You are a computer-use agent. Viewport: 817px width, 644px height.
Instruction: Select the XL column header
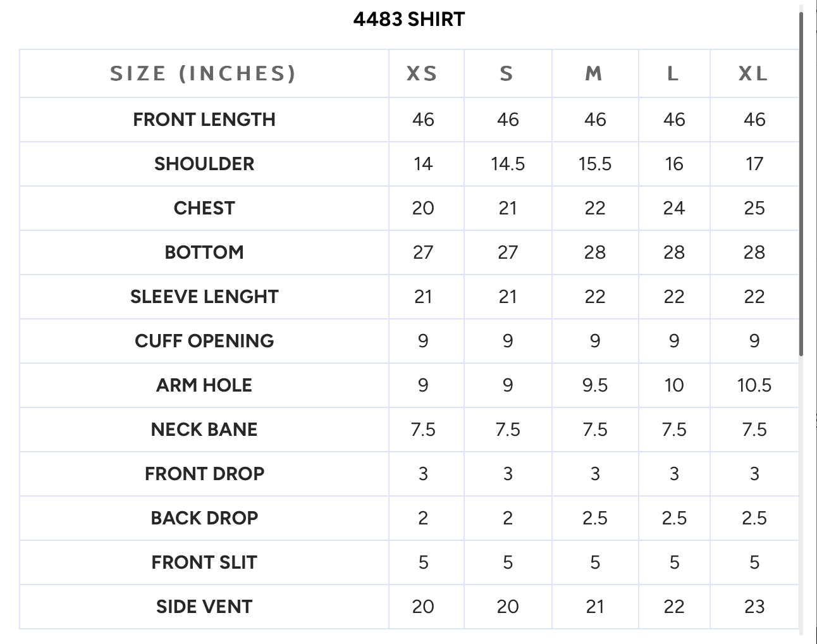754,74
